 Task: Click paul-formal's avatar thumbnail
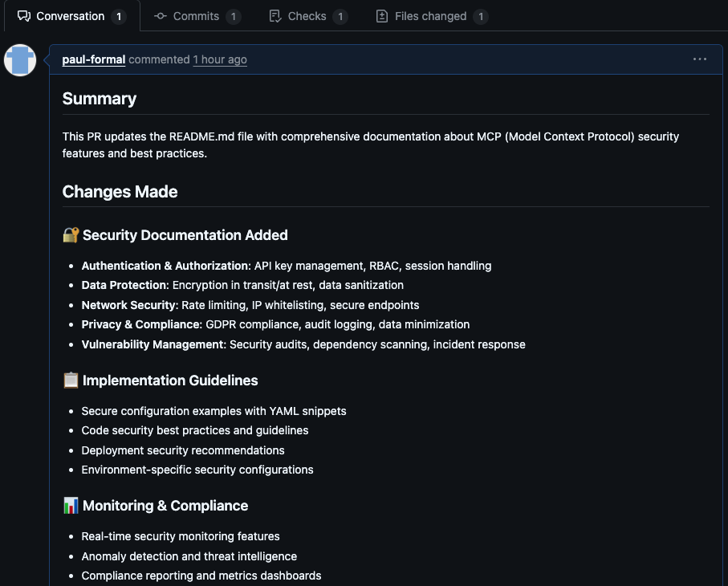click(x=20, y=59)
